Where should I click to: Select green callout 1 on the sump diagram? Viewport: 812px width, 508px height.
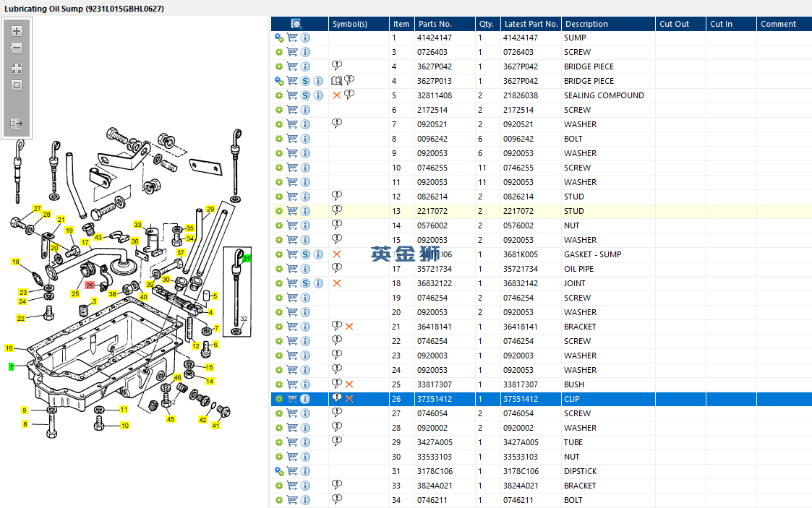click(x=11, y=366)
